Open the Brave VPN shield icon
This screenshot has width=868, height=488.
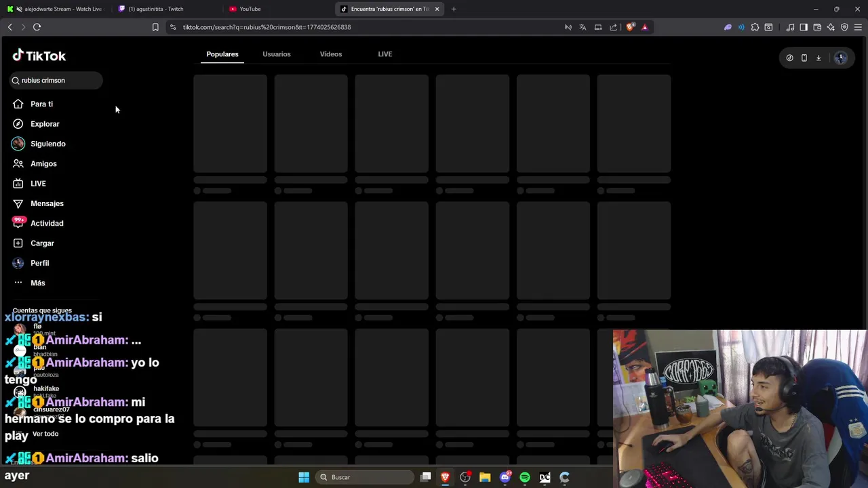point(844,27)
